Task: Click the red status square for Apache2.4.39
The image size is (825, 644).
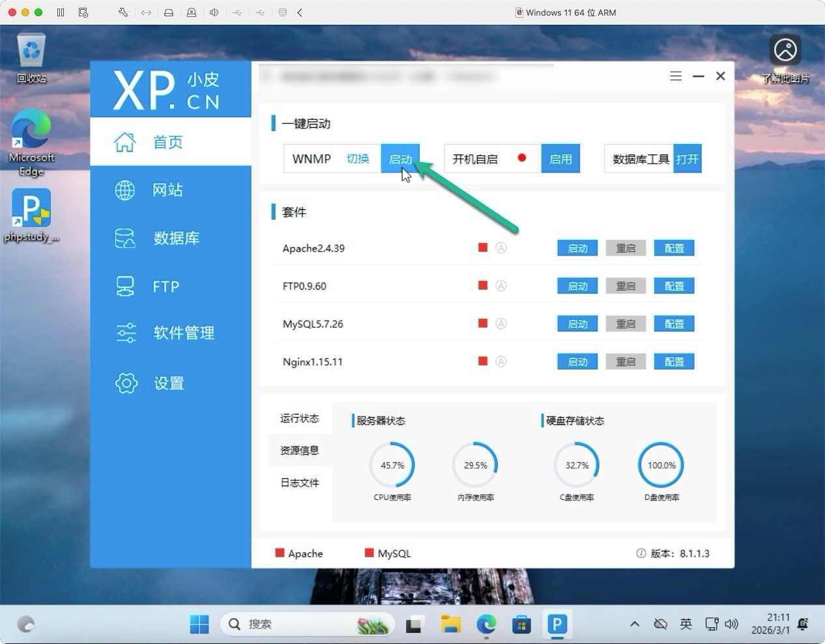Action: pyautogui.click(x=483, y=247)
